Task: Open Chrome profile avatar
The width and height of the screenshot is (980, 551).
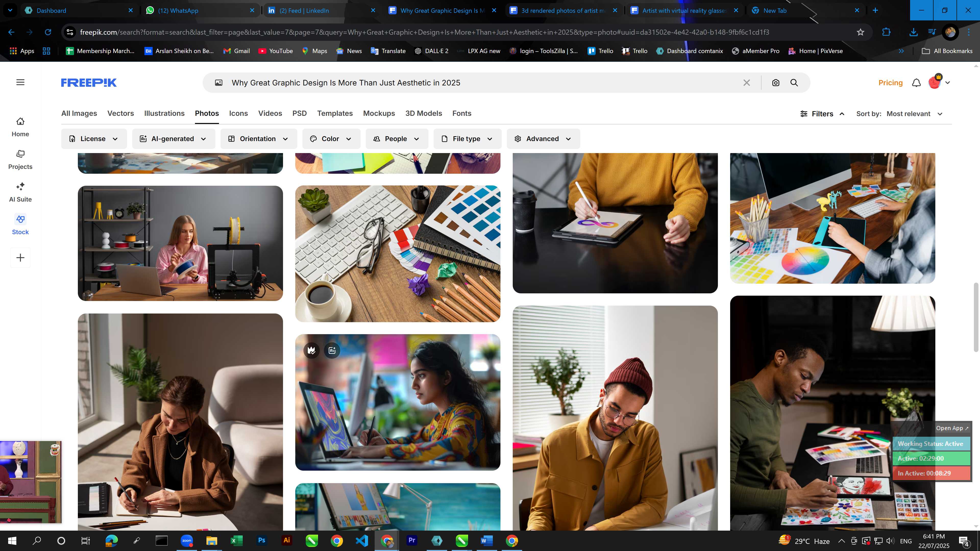Action: point(950,32)
